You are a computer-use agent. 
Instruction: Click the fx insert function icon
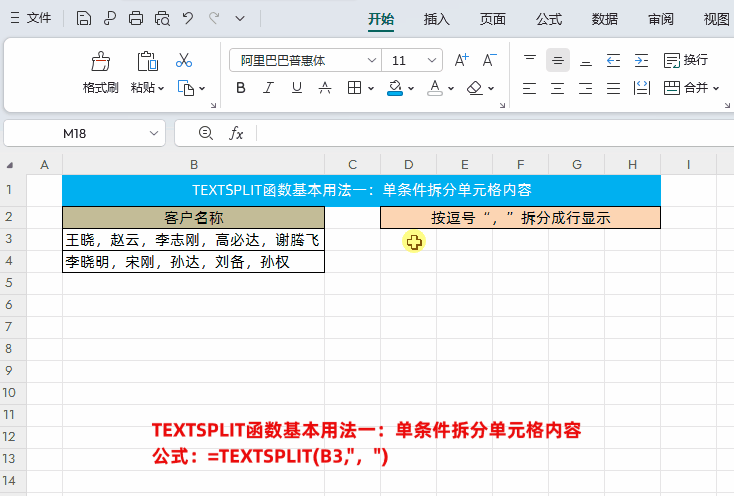coord(236,133)
